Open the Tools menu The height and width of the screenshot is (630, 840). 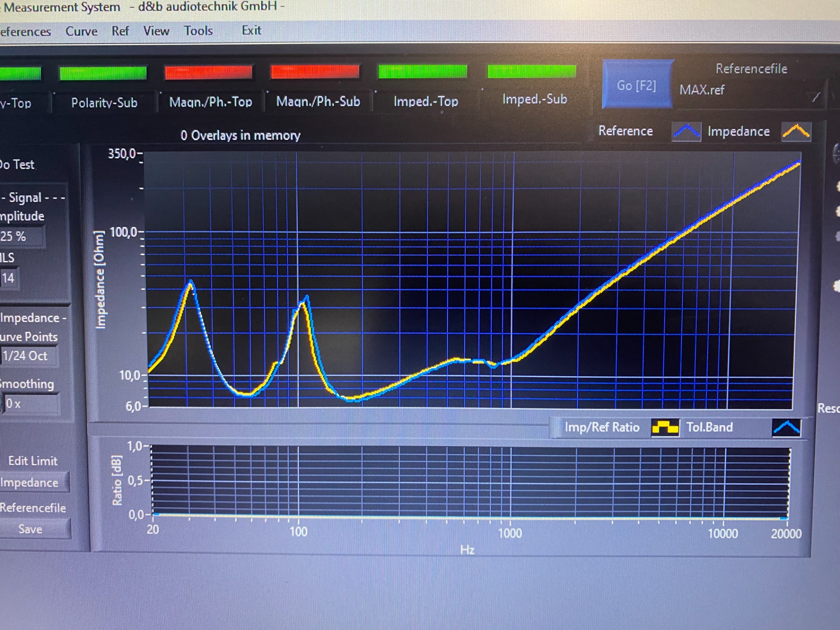click(198, 31)
